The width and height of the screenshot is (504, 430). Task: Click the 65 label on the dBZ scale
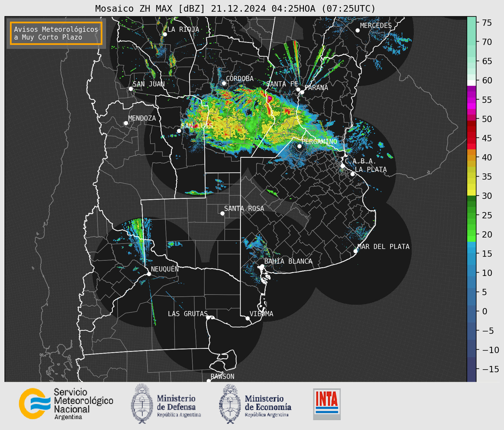pyautogui.click(x=487, y=61)
